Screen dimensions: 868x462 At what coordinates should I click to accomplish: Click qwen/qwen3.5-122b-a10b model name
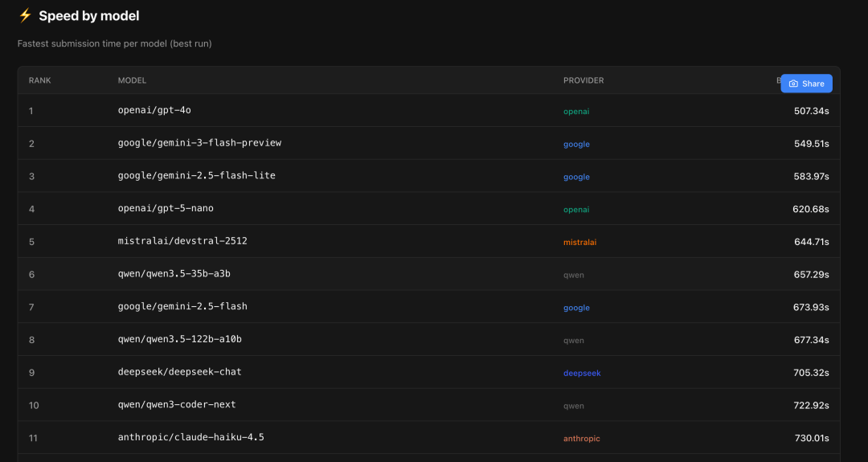pos(179,339)
